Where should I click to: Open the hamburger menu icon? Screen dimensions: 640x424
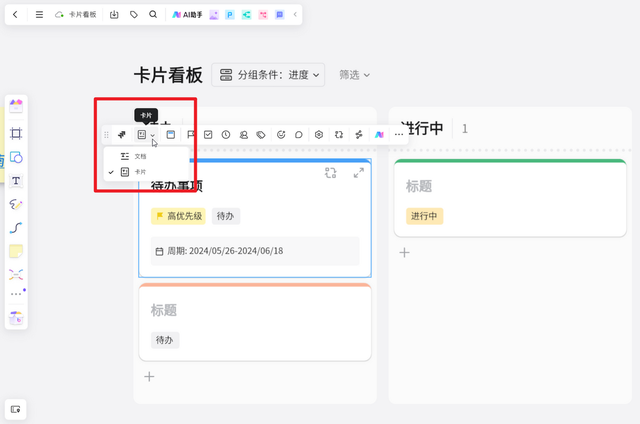(x=39, y=15)
